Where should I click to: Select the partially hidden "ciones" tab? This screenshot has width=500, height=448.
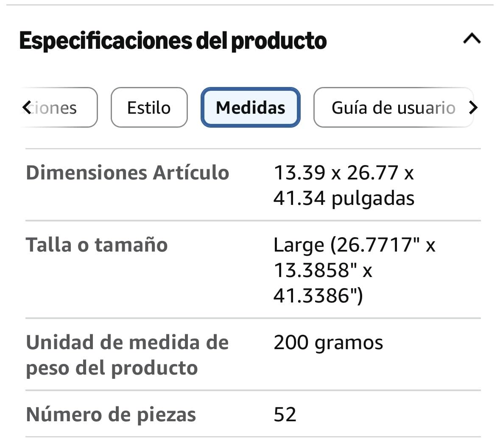point(59,107)
